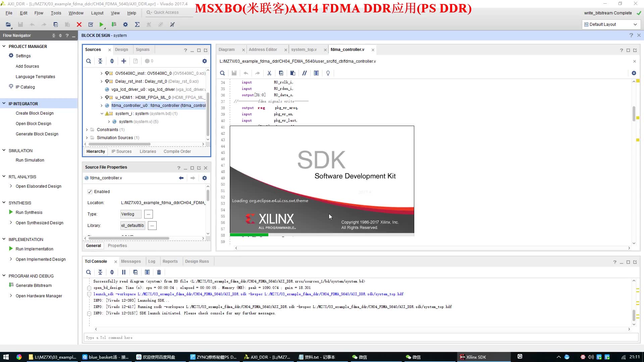Image resolution: width=644 pixels, height=362 pixels.
Task: Disable the Enabled checkbox in Source File Properties
Action: tap(90, 191)
